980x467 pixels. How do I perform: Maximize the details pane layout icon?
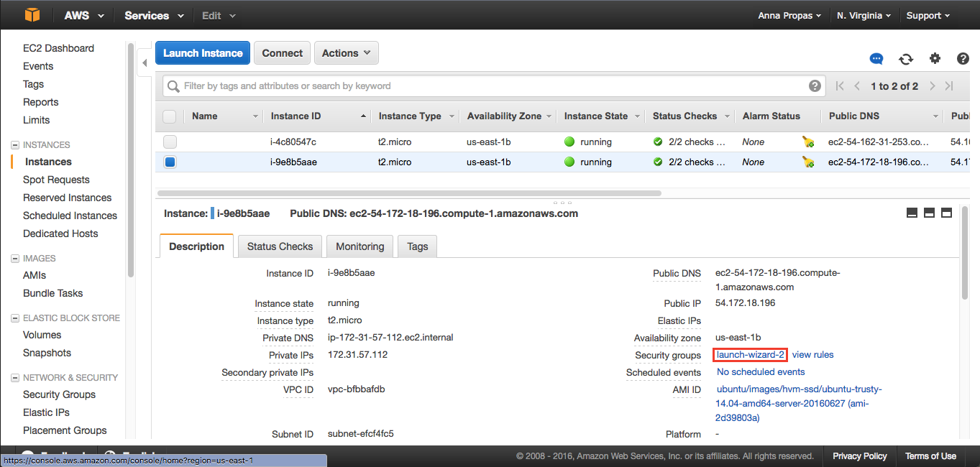[x=946, y=213]
